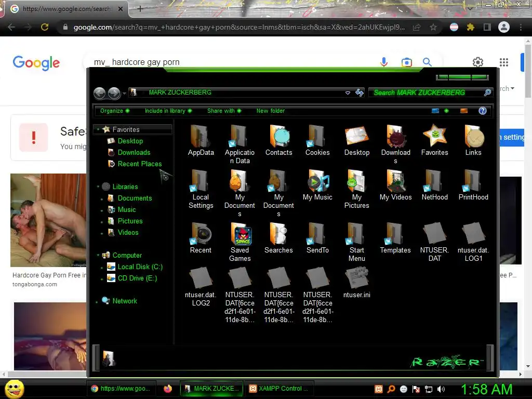
Task: Switch to XAMPP Control taskbar button
Action: tap(279, 389)
